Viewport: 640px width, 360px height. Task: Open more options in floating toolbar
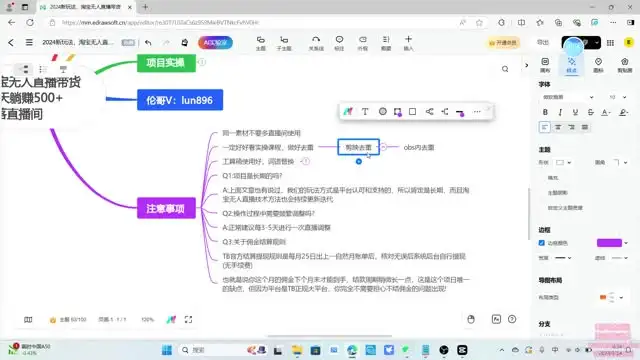point(477,111)
